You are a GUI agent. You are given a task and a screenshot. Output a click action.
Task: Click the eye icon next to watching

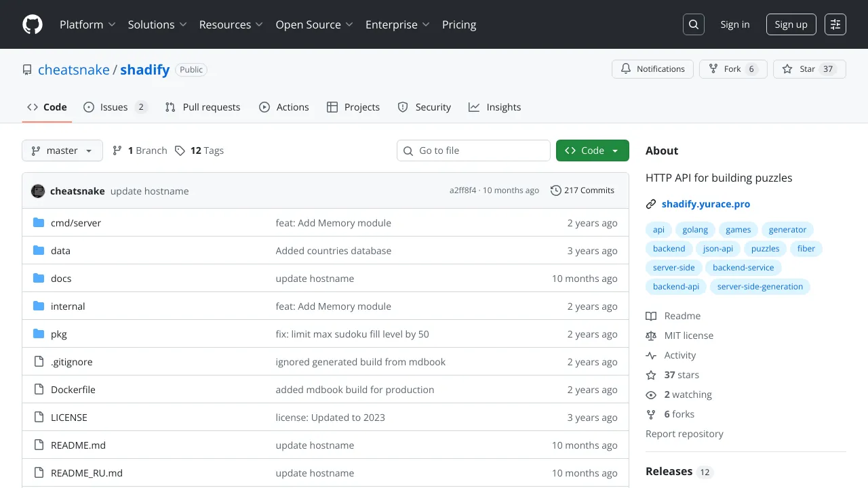point(651,394)
